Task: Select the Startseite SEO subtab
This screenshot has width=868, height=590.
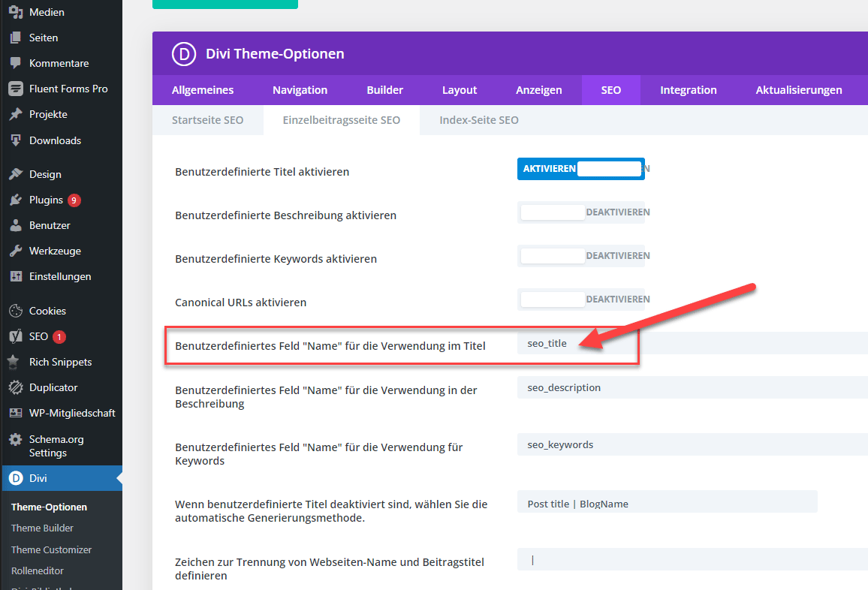Action: click(207, 120)
